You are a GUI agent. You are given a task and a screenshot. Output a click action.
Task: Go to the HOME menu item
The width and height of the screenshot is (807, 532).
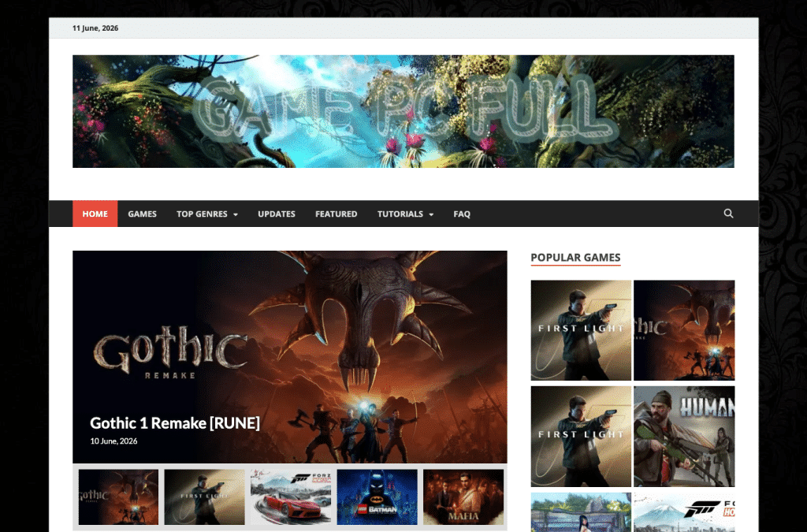(95, 214)
